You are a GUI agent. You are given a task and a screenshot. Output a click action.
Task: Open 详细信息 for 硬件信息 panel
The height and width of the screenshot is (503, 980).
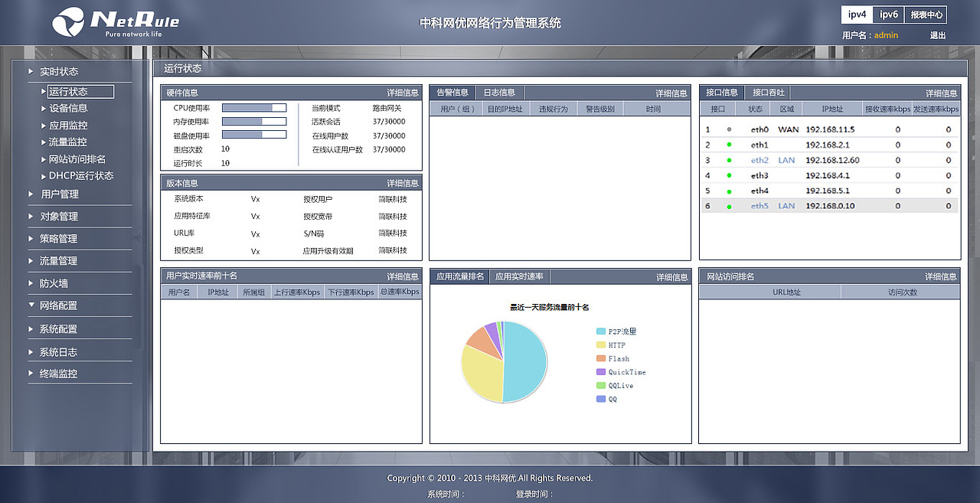(x=403, y=93)
